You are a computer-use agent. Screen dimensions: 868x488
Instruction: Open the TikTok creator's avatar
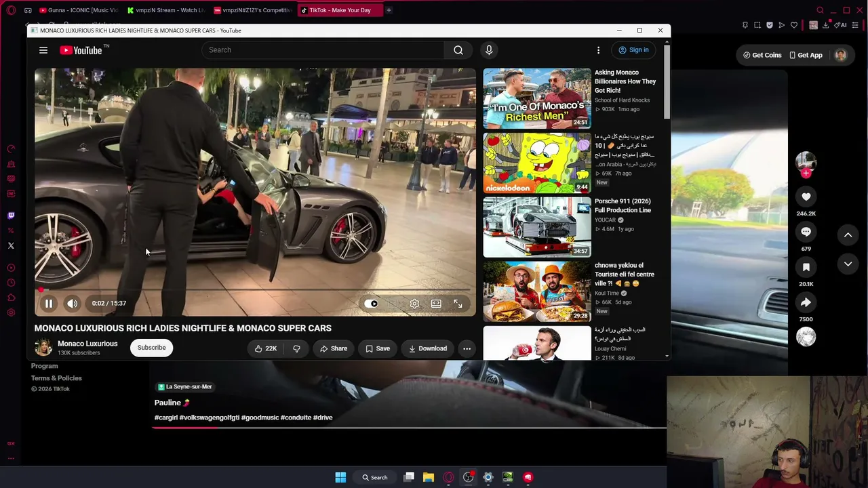coord(806,161)
